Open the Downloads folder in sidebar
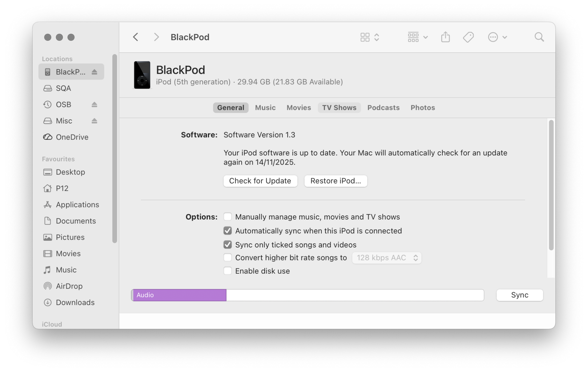 pos(75,302)
